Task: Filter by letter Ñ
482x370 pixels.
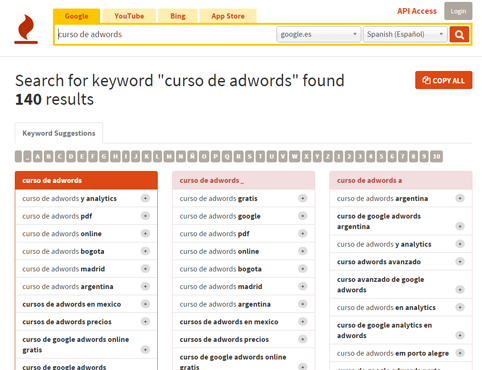Action: [192, 156]
